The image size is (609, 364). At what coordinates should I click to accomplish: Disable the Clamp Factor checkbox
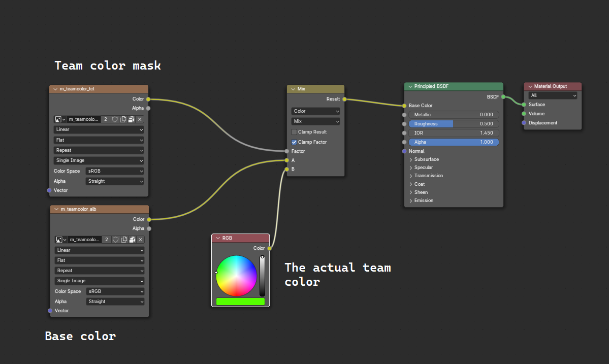(294, 142)
